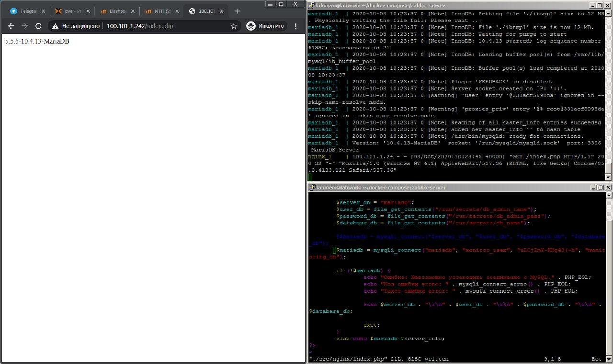
Task: Reload the index.php page
Action: [x=38, y=26]
